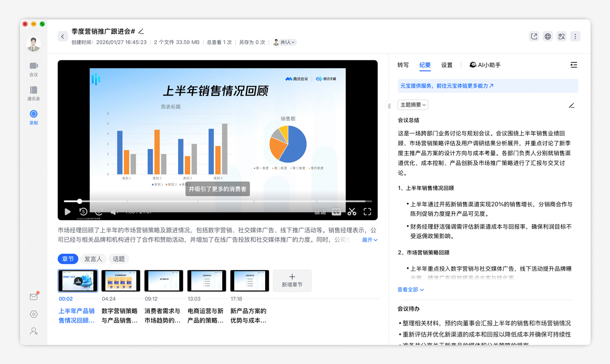Click the globe icon in header

pyautogui.click(x=548, y=36)
